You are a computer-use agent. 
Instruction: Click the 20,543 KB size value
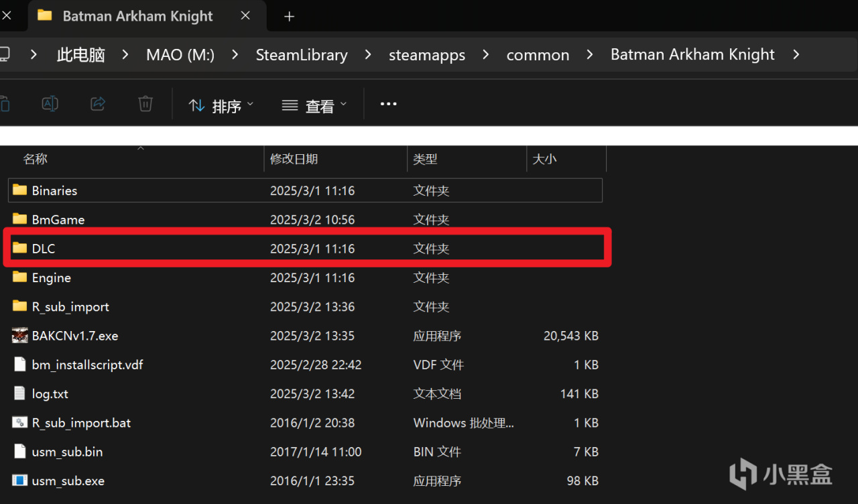[x=571, y=336]
